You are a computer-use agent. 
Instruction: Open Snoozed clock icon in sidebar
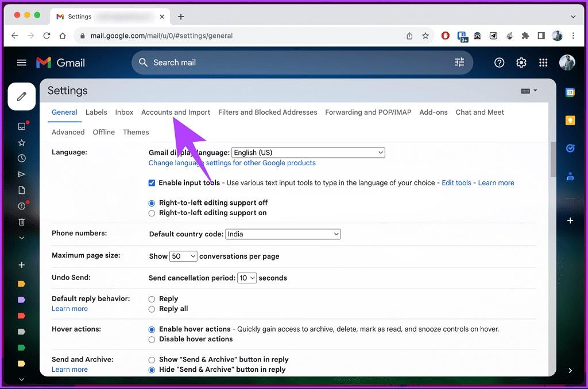pos(22,158)
